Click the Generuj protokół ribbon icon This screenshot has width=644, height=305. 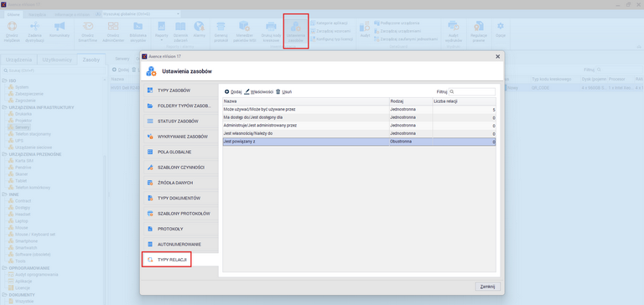[x=221, y=32]
